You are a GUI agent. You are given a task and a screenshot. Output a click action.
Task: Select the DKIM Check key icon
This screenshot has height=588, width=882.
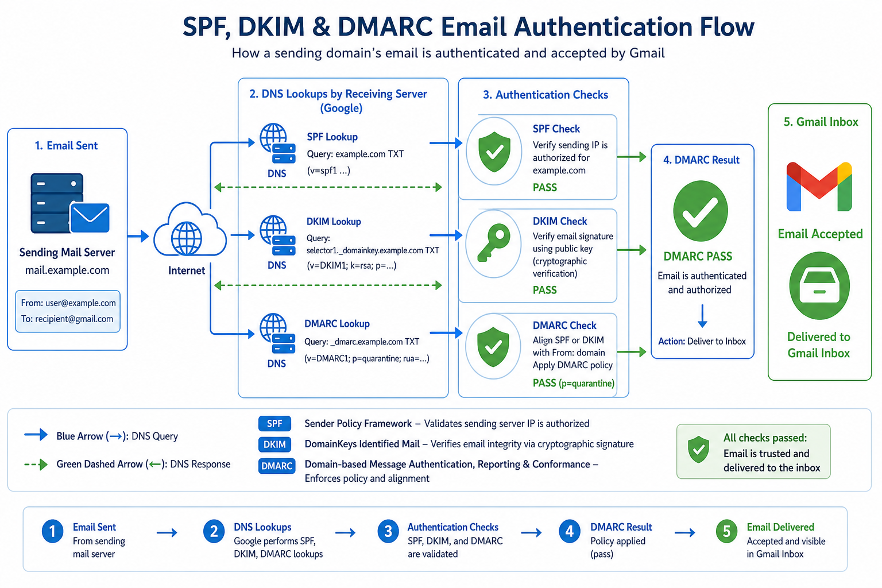tap(493, 243)
